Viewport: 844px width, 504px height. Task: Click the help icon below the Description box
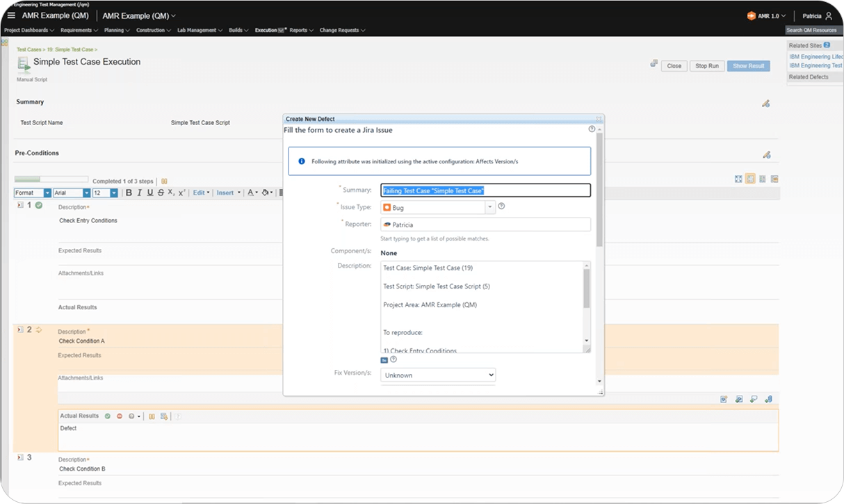tap(393, 359)
